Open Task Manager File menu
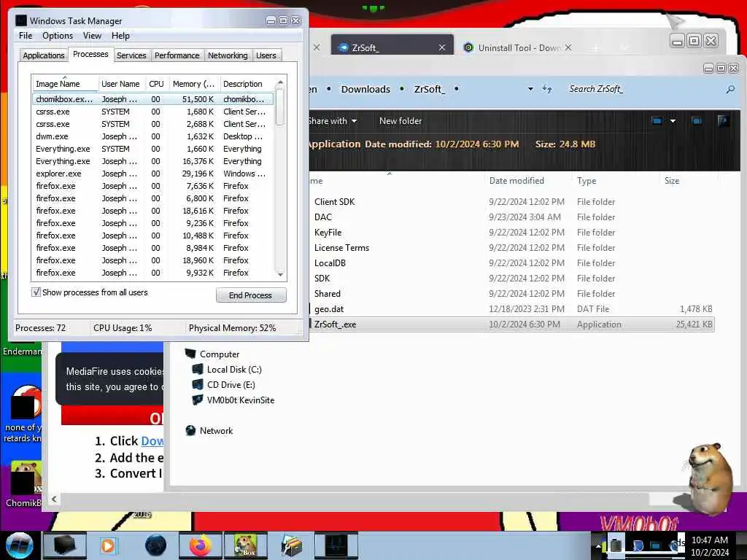 [x=26, y=36]
